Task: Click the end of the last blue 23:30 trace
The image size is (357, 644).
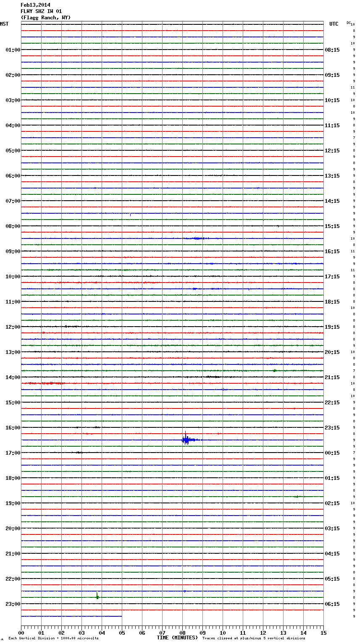Action: (121, 616)
